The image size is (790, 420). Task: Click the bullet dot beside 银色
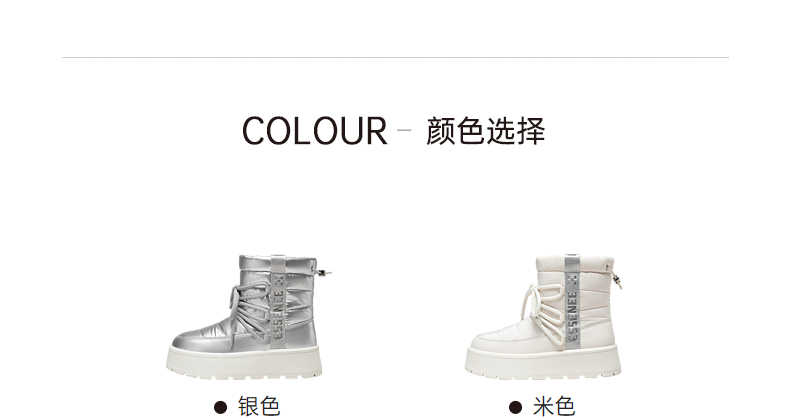[x=220, y=407]
